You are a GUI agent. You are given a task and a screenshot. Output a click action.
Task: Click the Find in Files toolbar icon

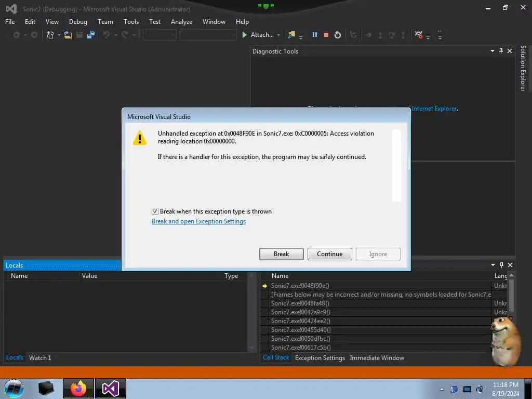[x=291, y=35]
